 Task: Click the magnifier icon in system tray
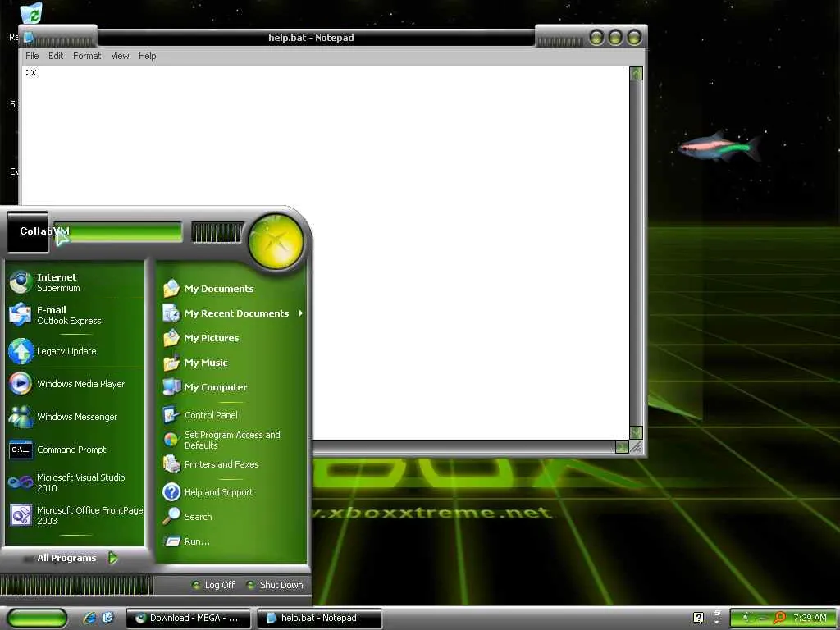coord(779,619)
